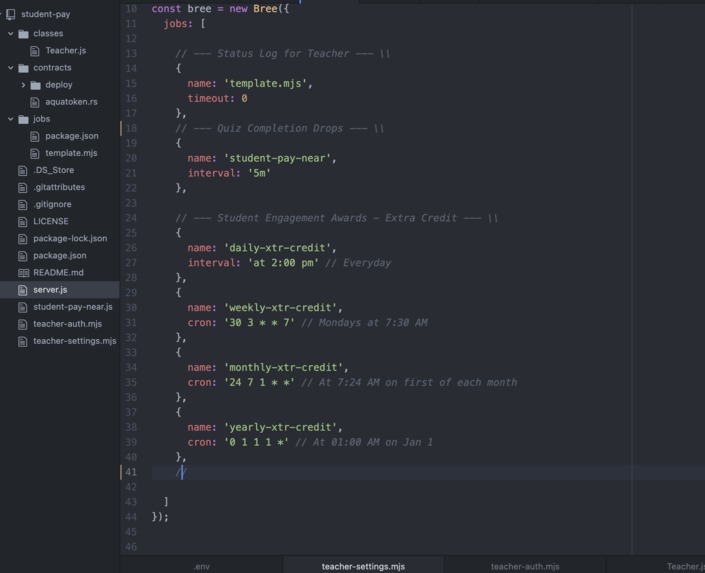Screen dimensions: 705x573
Task: Click the aquatoken.rs file icon
Action: pos(35,102)
